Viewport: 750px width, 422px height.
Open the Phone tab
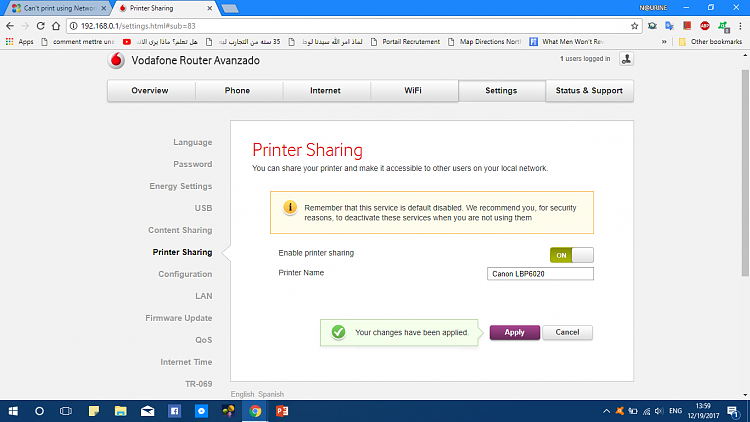(x=237, y=90)
